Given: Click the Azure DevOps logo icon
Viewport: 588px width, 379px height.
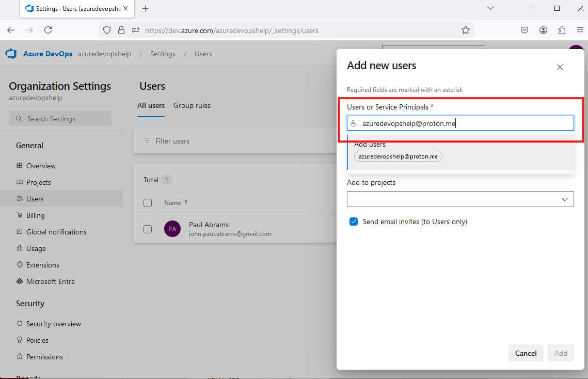Looking at the screenshot, I should pos(11,54).
